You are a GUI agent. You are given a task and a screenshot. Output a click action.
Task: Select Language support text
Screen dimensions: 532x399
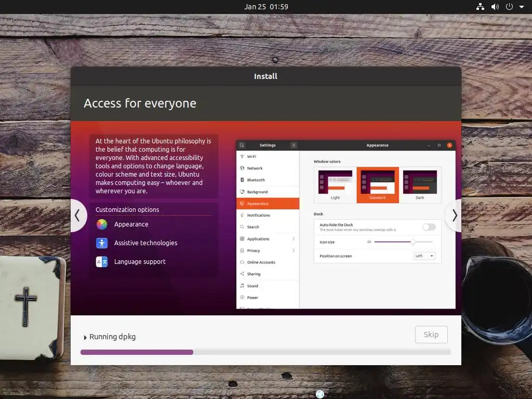(140, 262)
